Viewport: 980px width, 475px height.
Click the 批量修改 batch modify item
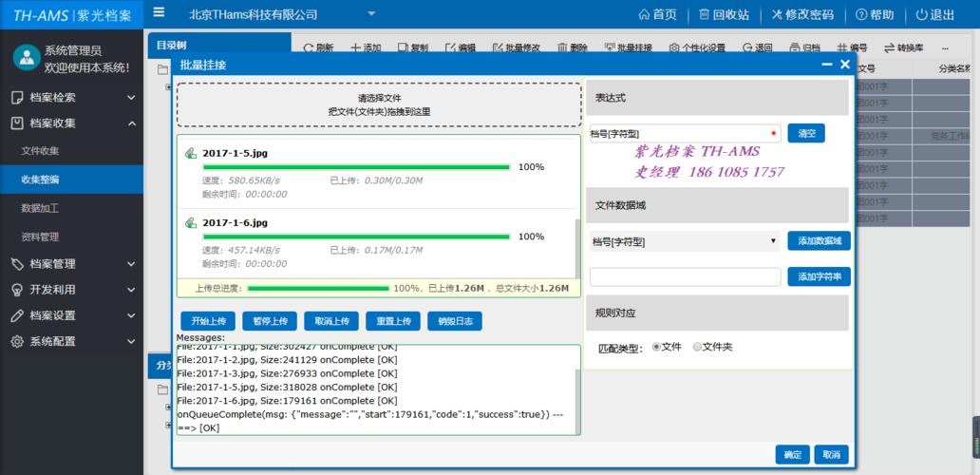[x=517, y=48]
